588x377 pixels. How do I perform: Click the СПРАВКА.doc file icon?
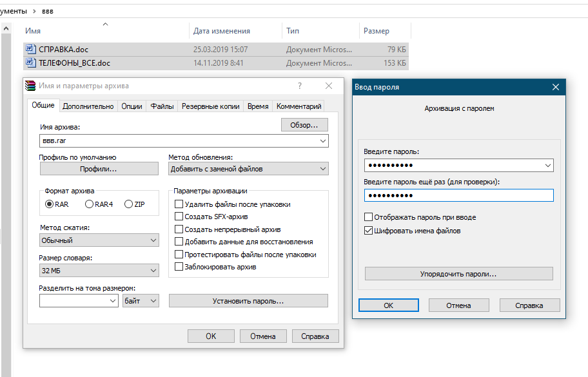pyautogui.click(x=30, y=50)
